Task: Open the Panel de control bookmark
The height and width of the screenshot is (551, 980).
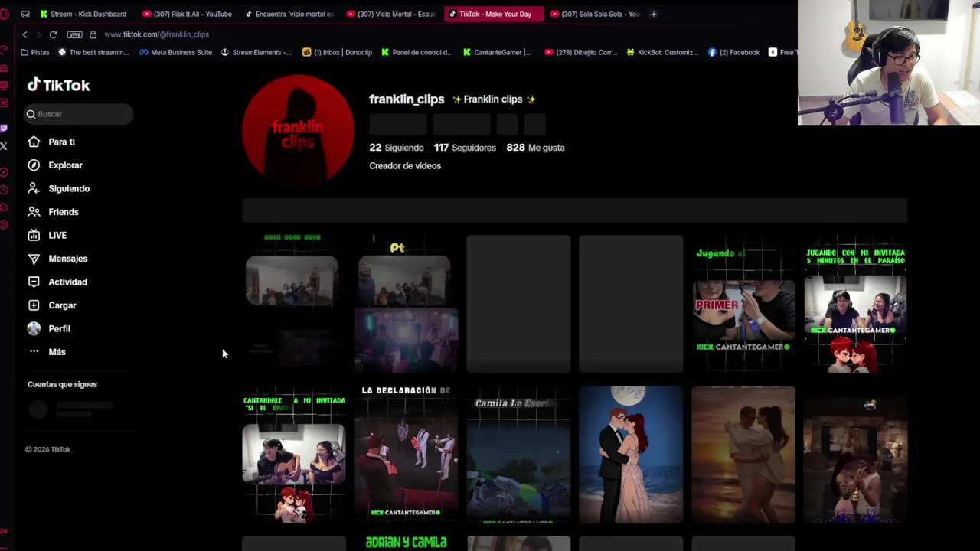Action: click(x=416, y=52)
